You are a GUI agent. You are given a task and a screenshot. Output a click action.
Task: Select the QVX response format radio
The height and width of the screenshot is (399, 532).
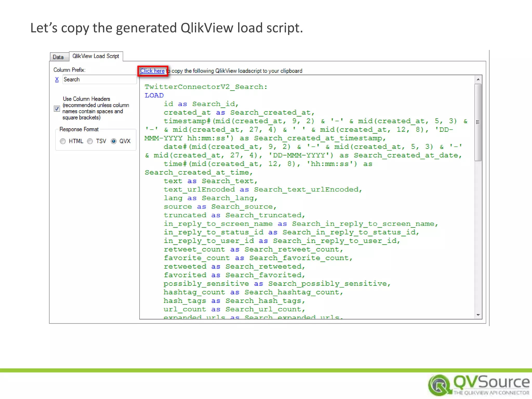click(x=114, y=141)
